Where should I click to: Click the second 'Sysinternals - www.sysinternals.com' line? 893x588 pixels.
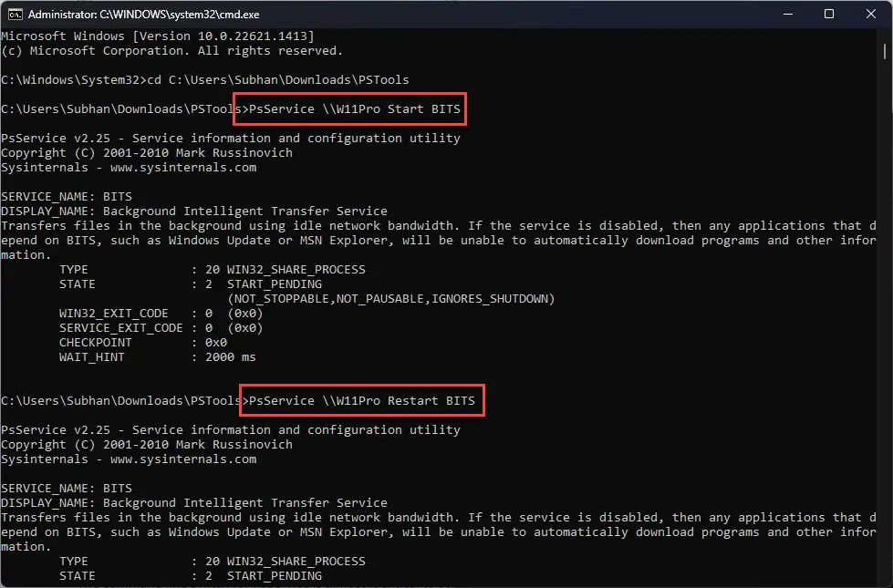click(x=129, y=459)
